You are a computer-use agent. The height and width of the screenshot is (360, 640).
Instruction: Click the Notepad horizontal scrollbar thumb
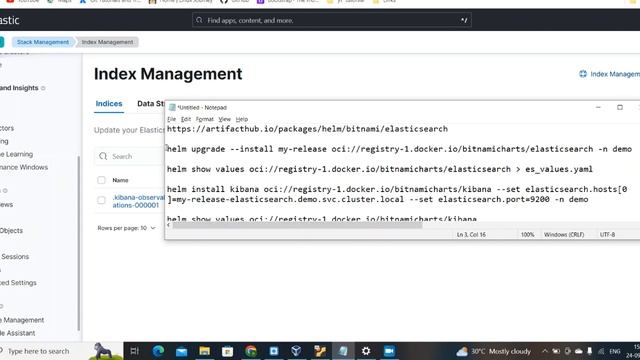click(x=297, y=225)
